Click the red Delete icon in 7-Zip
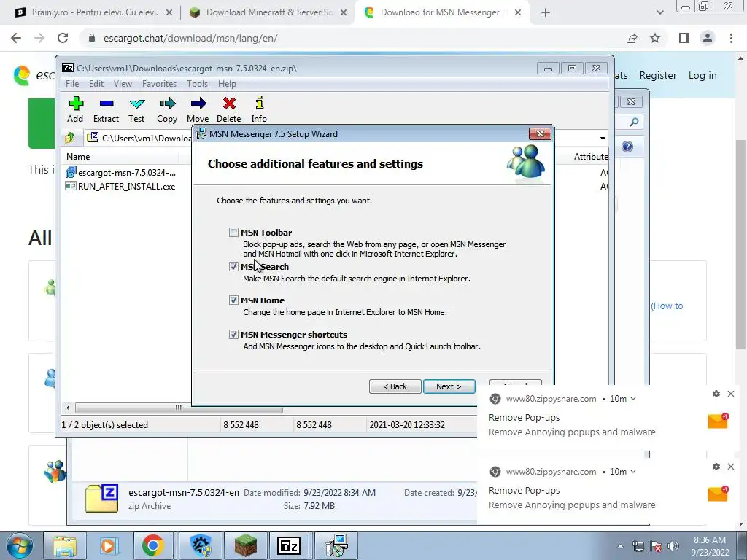747x560 pixels. click(228, 109)
